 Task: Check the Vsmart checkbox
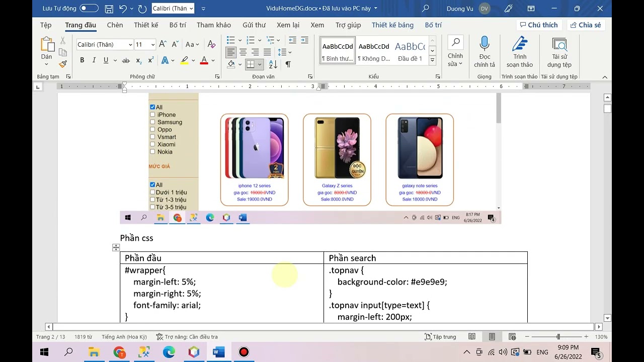click(152, 137)
